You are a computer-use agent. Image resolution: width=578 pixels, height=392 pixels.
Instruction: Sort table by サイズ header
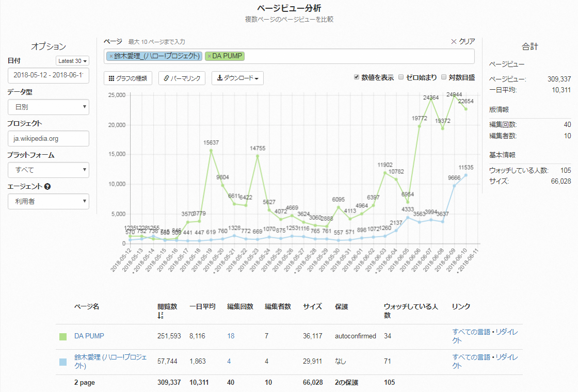[313, 306]
